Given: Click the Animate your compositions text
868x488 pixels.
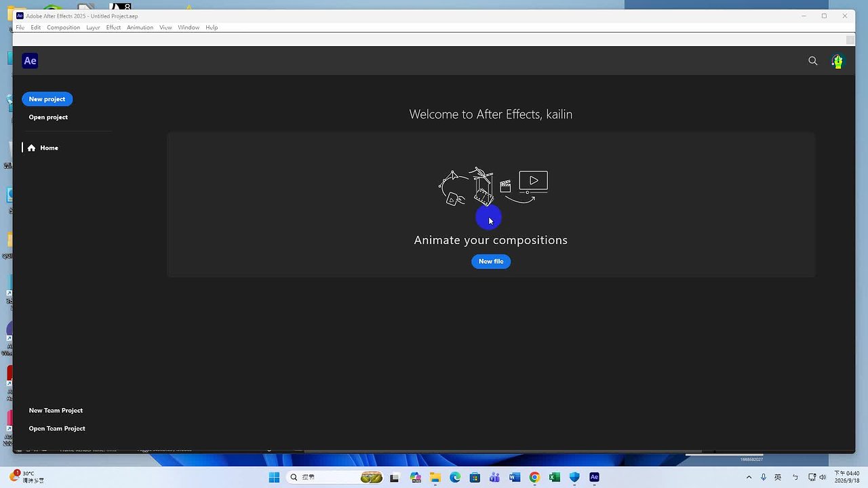Looking at the screenshot, I should (x=491, y=240).
